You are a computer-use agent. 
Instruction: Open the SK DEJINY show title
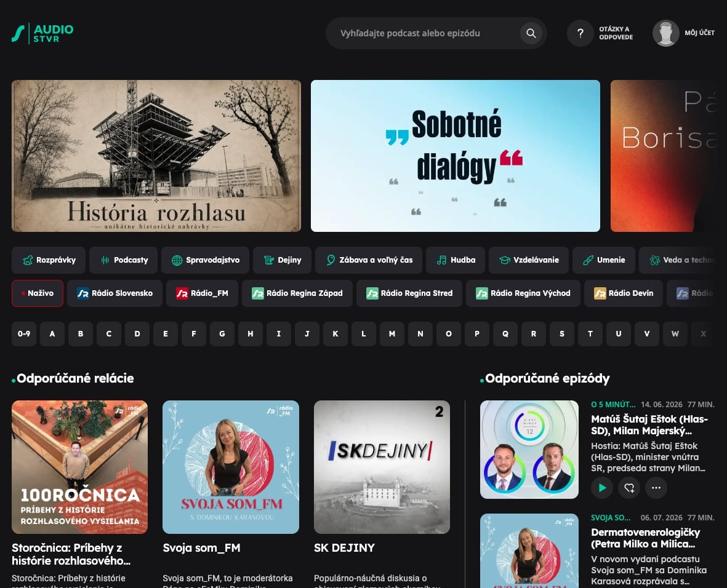pyautogui.click(x=344, y=548)
